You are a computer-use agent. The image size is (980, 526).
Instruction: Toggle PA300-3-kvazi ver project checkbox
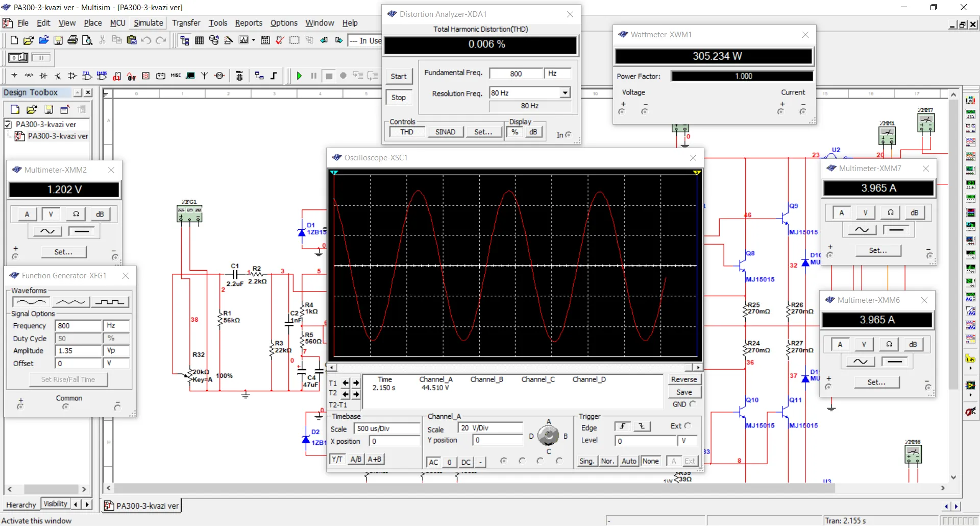(8, 124)
